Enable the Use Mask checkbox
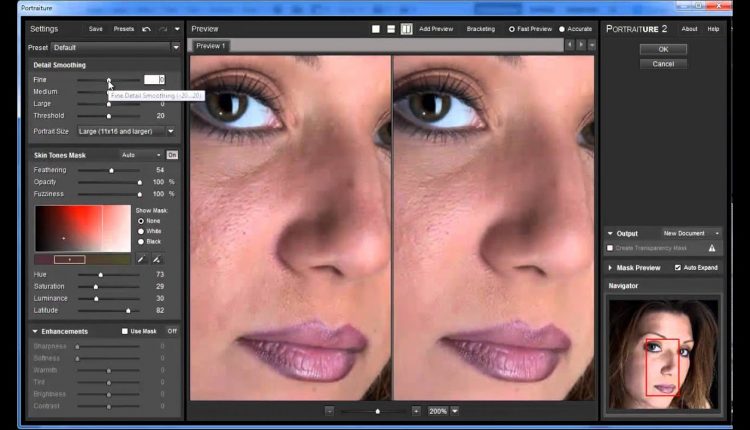This screenshot has width=750, height=430. coord(125,331)
